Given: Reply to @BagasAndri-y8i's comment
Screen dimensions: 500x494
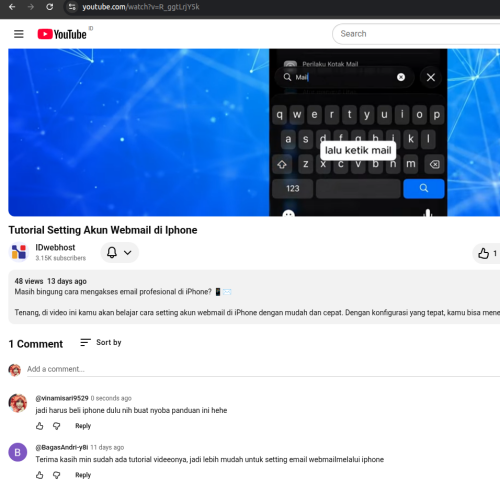Looking at the screenshot, I should [83, 475].
